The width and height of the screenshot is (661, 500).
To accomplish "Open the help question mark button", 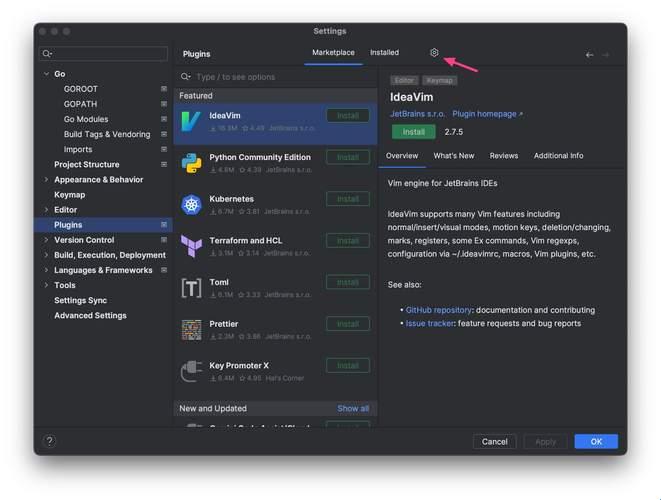I will (49, 441).
